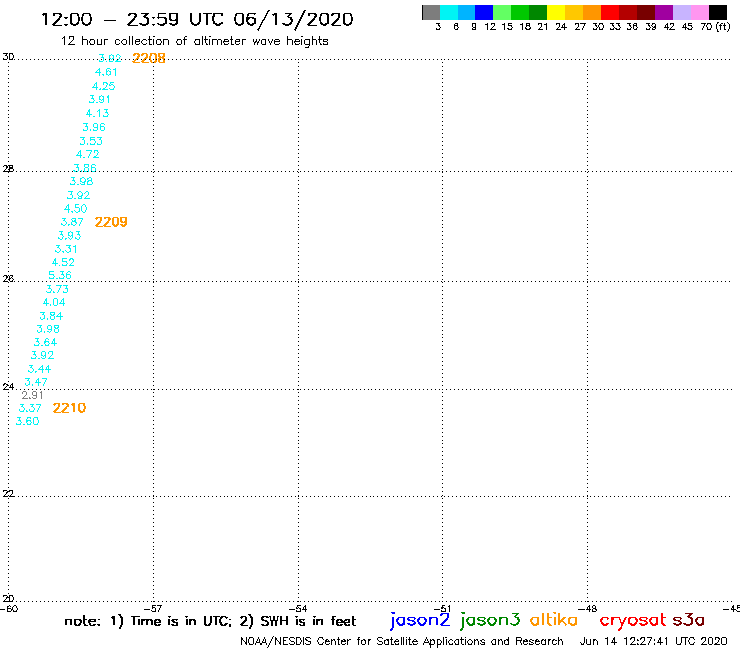This screenshot has width=740, height=650.
Task: Click the -51 longitude axis label
Action: 443,609
